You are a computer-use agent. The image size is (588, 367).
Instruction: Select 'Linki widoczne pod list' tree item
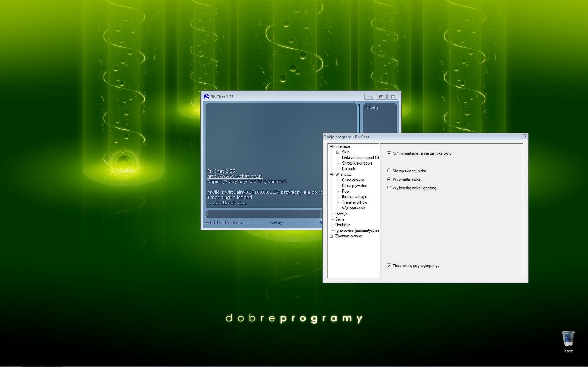tap(360, 158)
